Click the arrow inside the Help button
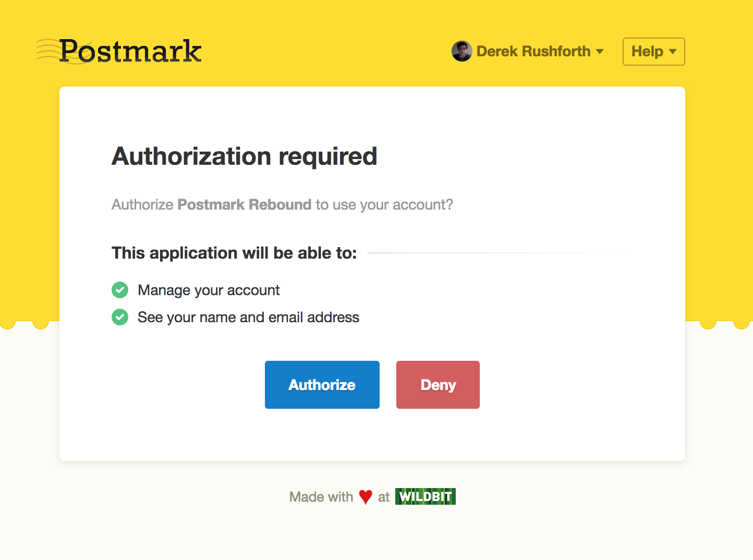Screen dimensions: 753x560 coord(673,52)
